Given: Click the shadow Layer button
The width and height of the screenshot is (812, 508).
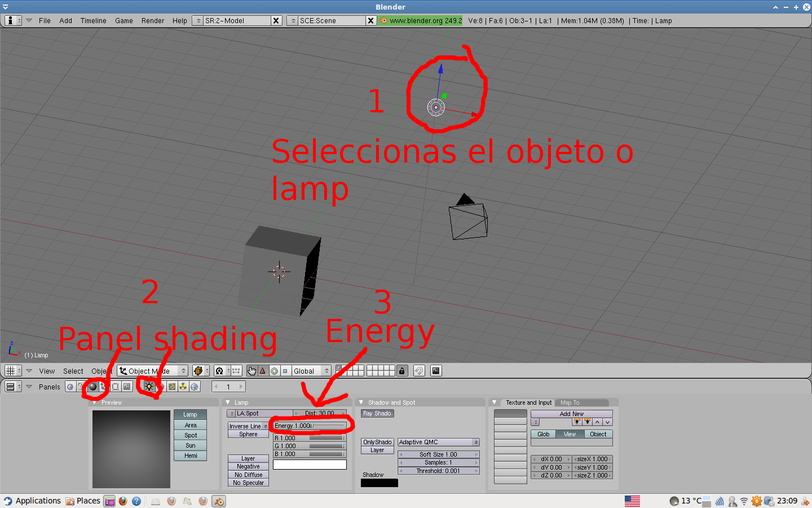Looking at the screenshot, I should [377, 450].
